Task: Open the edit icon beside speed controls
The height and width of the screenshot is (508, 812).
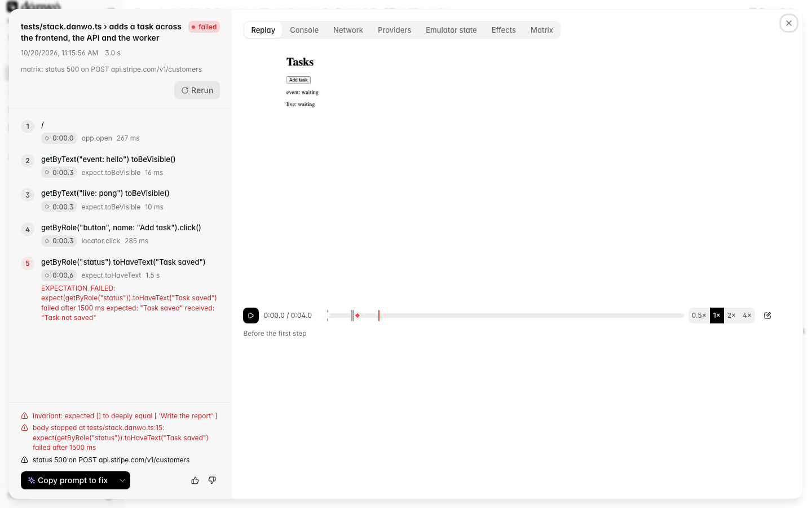Action: point(767,316)
